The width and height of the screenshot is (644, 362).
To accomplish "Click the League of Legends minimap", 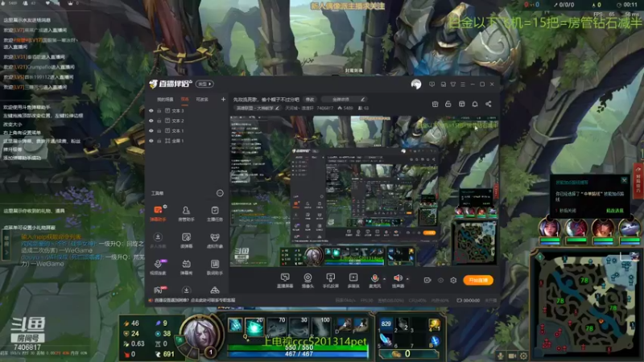I will [x=586, y=304].
